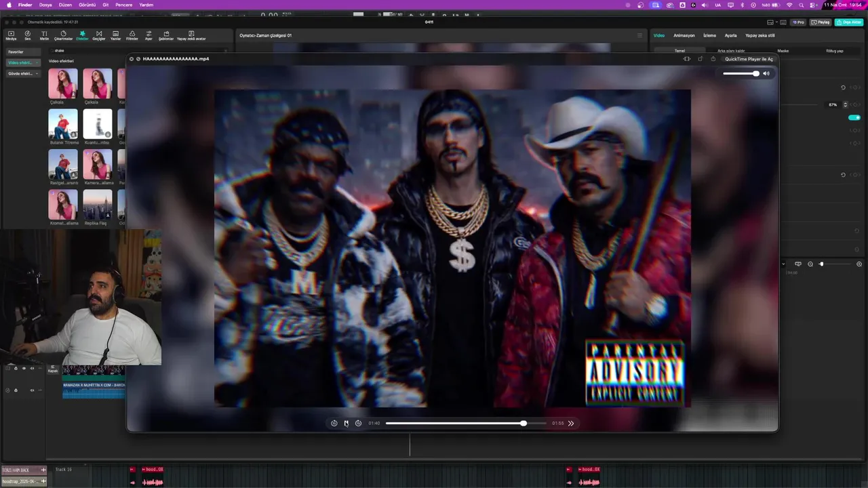The width and height of the screenshot is (868, 488).
Task: Open the Metin text panel
Action: coord(44,35)
